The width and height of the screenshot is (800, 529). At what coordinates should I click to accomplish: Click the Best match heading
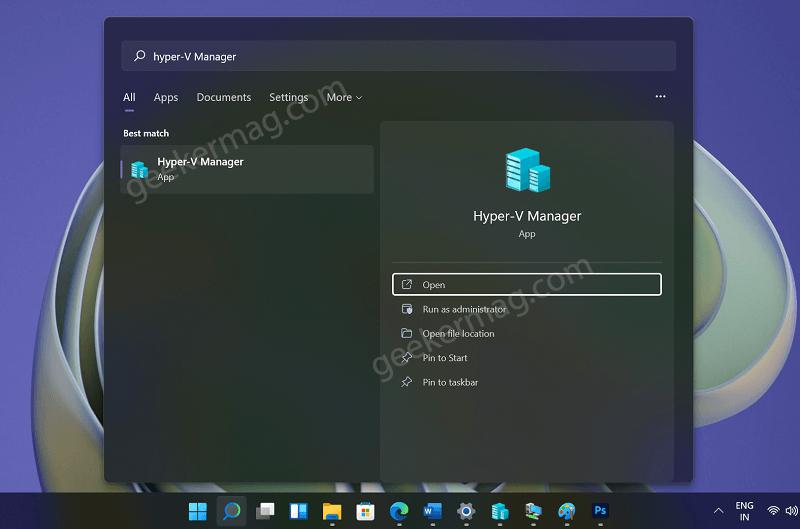[x=146, y=133]
